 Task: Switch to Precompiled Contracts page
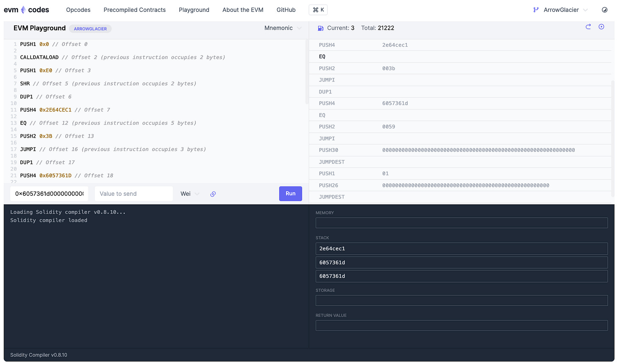pos(134,9)
